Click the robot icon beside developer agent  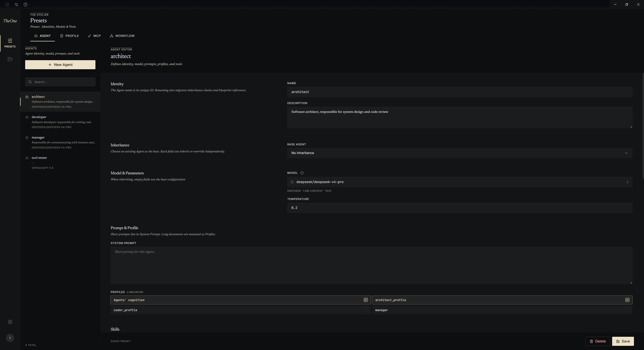27,117
